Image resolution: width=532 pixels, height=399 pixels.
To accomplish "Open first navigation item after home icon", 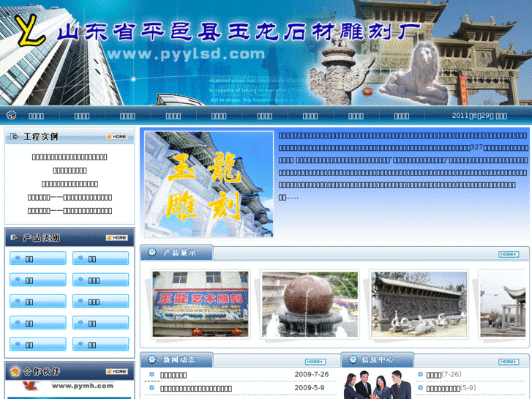I will [x=37, y=116].
